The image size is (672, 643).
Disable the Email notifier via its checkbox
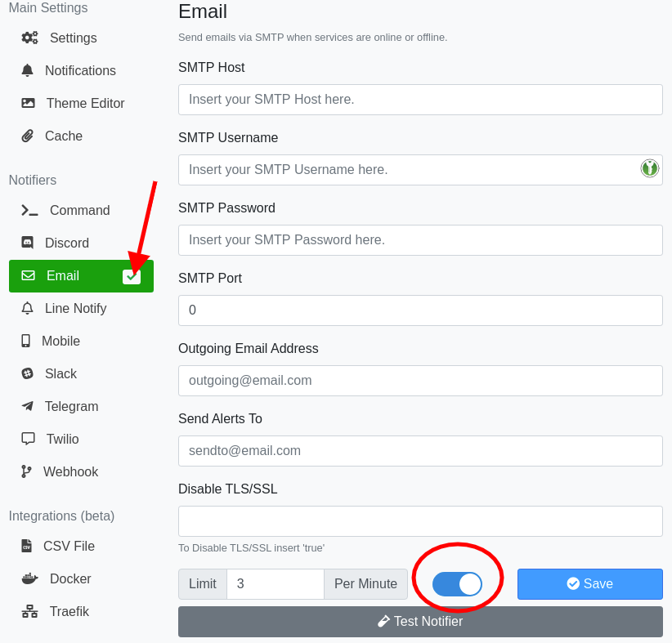click(132, 276)
